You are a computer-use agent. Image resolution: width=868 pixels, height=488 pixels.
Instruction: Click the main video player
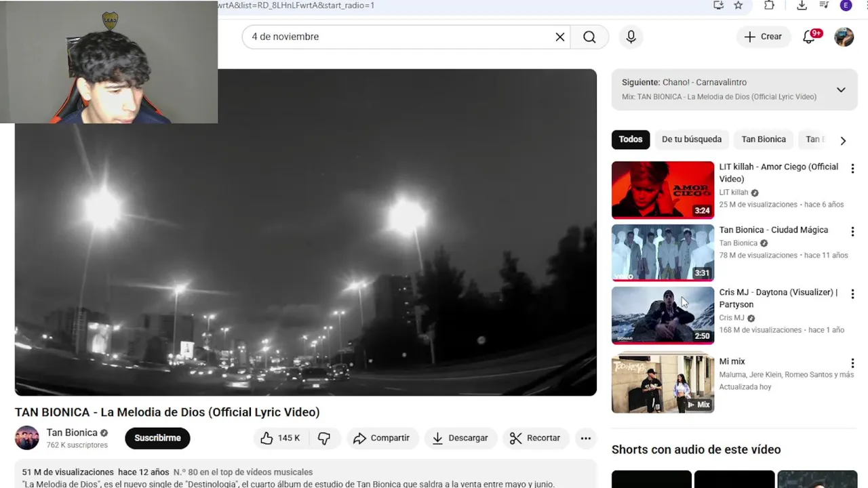(306, 232)
